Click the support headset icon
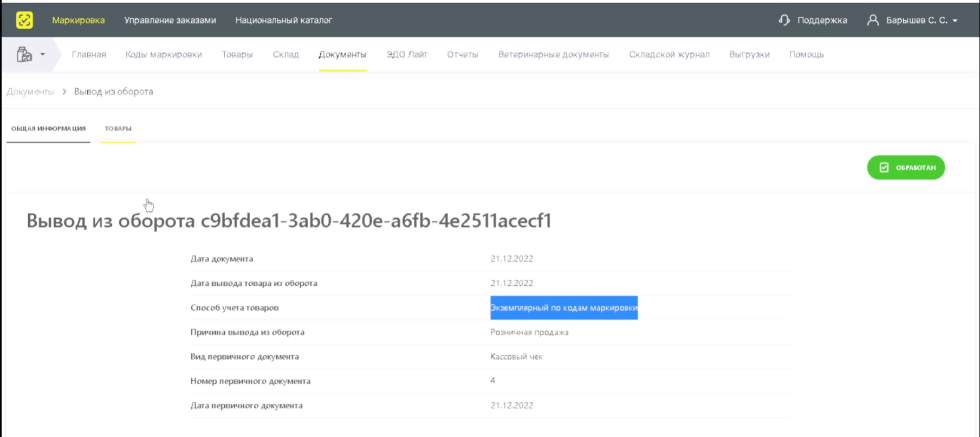 784,20
